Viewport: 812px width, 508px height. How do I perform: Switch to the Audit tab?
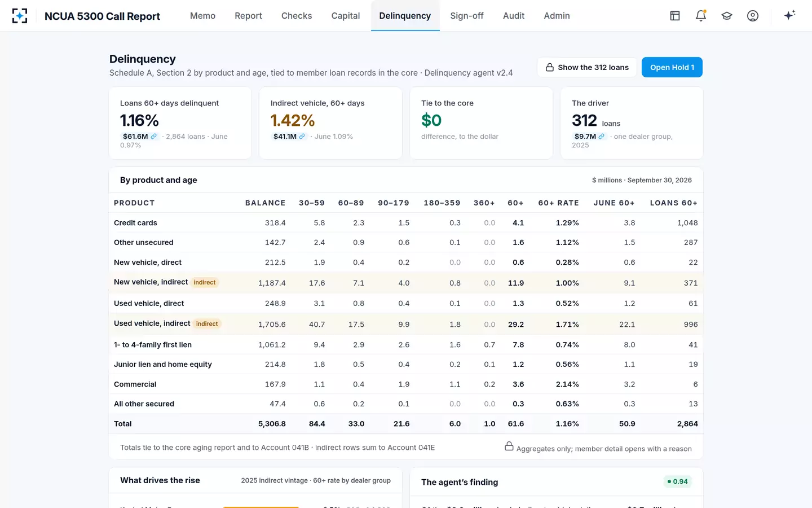point(514,16)
